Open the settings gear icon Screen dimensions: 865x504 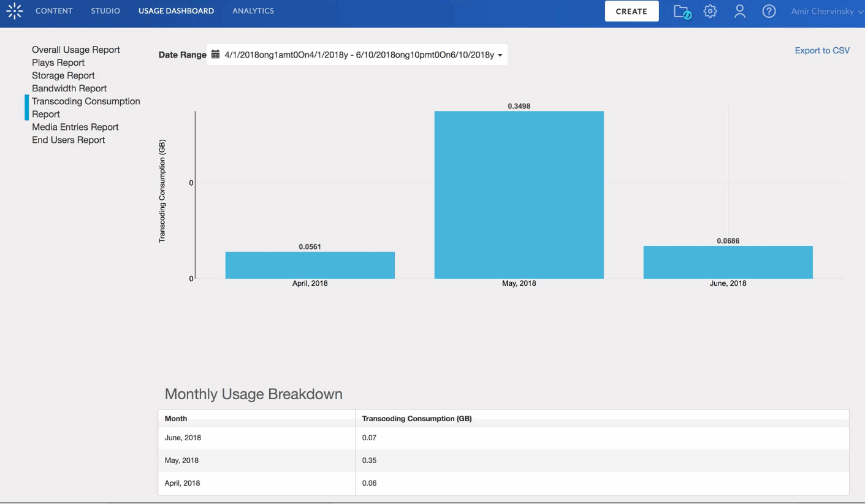710,11
